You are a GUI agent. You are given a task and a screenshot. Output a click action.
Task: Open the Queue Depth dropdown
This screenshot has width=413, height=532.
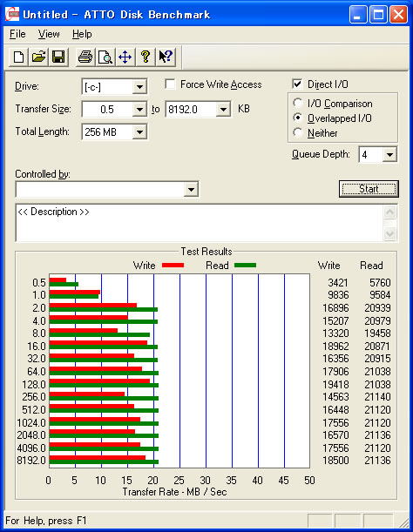click(389, 155)
